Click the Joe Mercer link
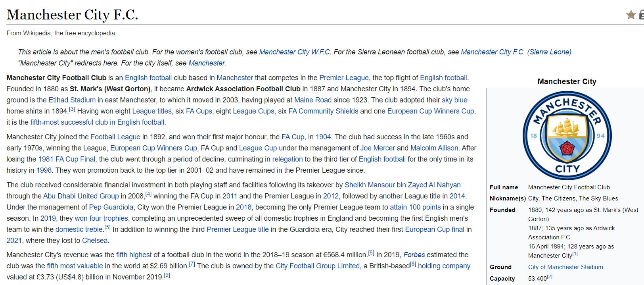The image size is (644, 285). point(377,148)
